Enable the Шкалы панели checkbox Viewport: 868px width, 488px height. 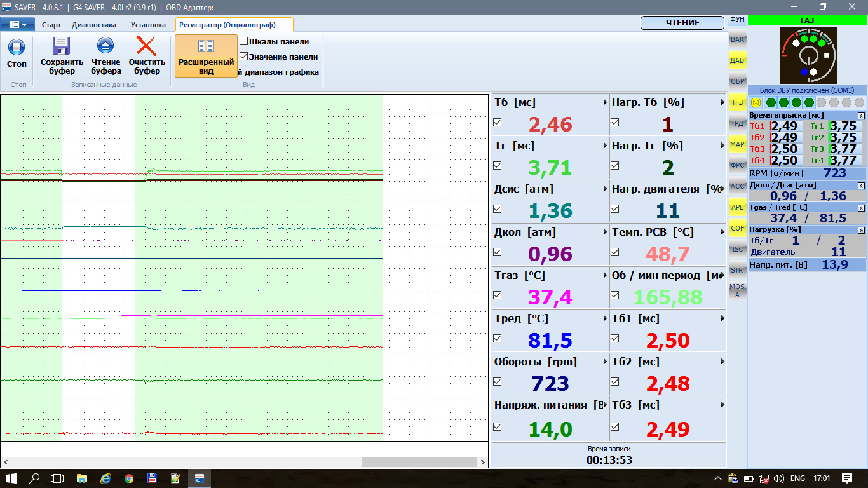click(244, 41)
